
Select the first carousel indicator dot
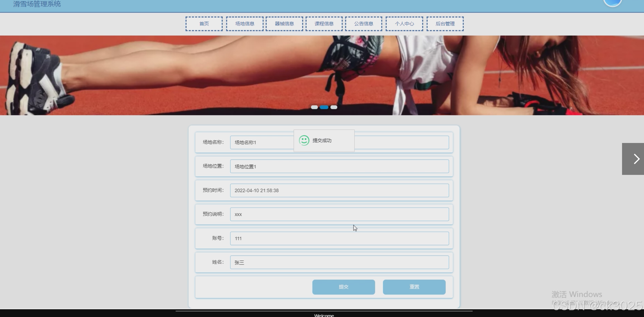click(x=314, y=107)
